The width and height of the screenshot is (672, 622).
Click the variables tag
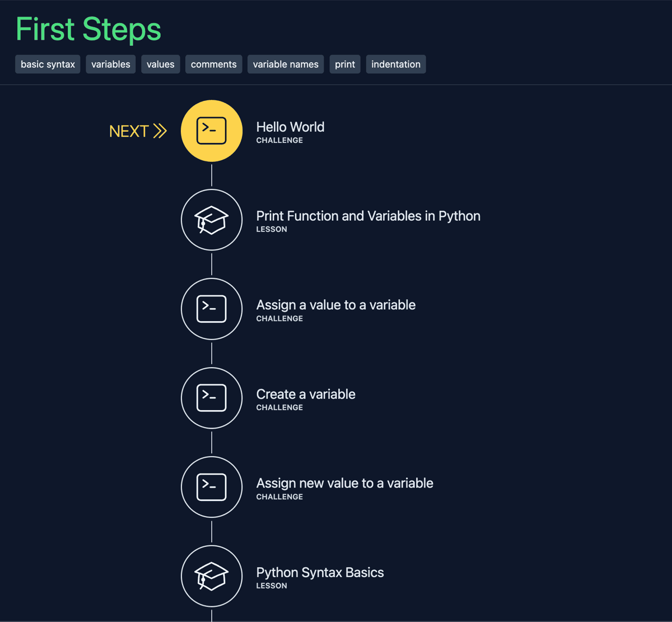click(110, 64)
